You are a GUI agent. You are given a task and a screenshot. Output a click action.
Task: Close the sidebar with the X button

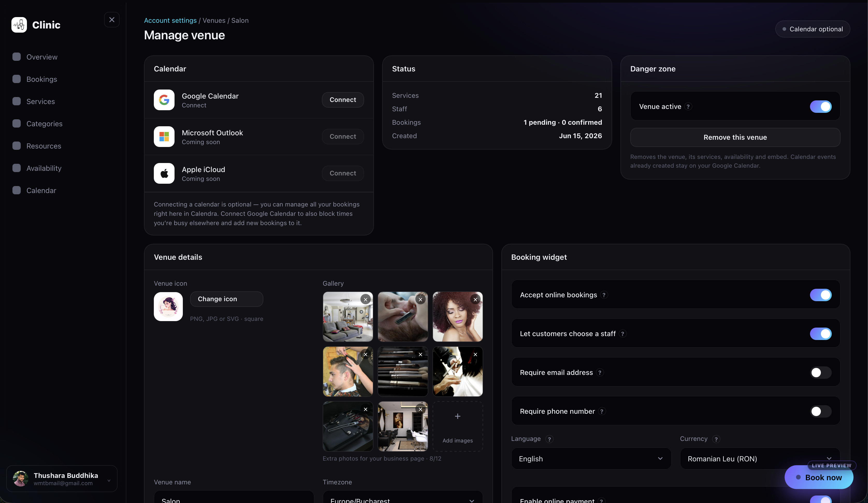click(x=112, y=20)
